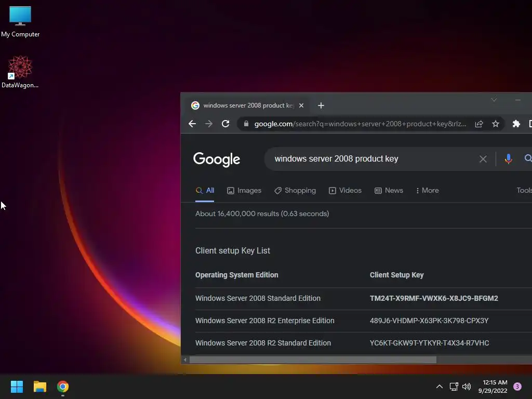Viewport: 532px width, 399px height.
Task: Open the My Computer desktop icon
Action: [20, 21]
